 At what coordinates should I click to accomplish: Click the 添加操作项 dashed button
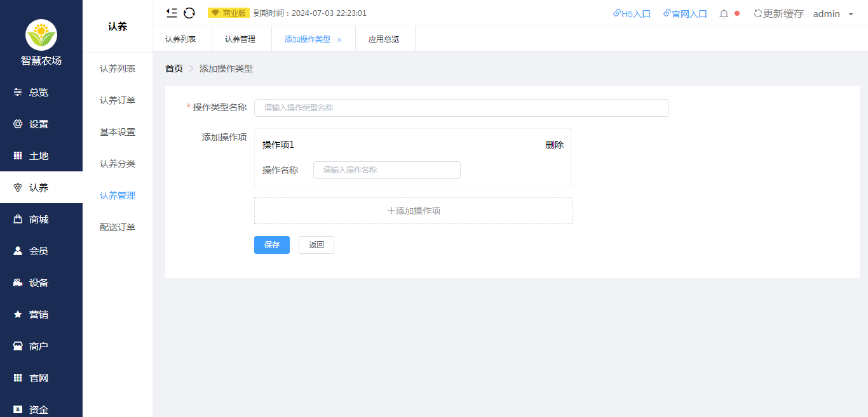(x=414, y=211)
